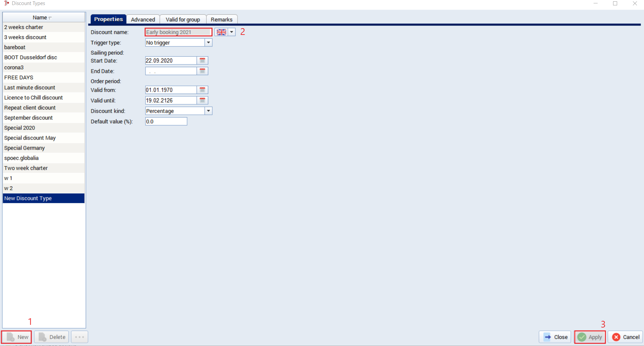This screenshot has width=644, height=346.
Task: Select '2 weeks charter' in the list
Action: point(44,27)
